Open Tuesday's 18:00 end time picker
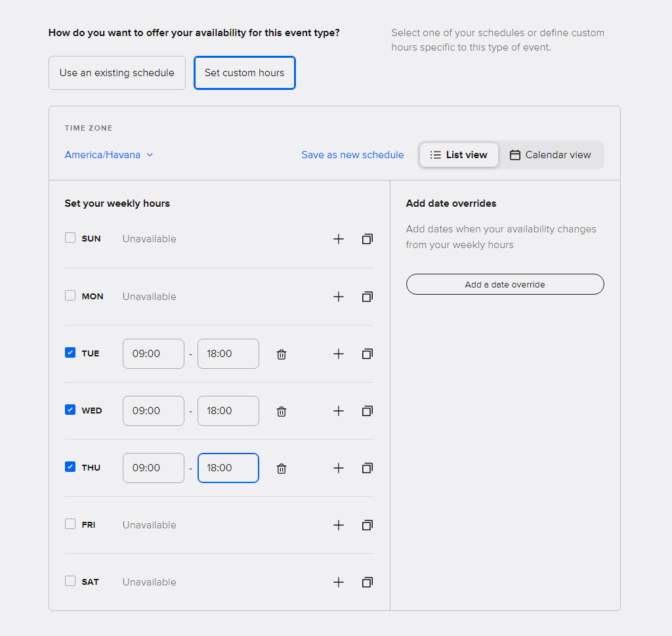Image resolution: width=672 pixels, height=636 pixels. 228,354
